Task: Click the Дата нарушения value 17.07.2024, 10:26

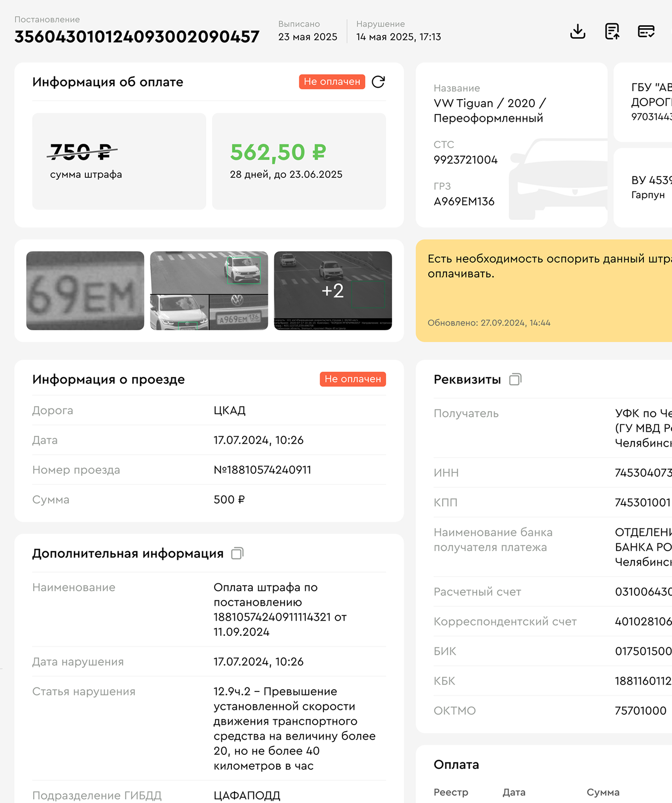Action: pyautogui.click(x=258, y=662)
